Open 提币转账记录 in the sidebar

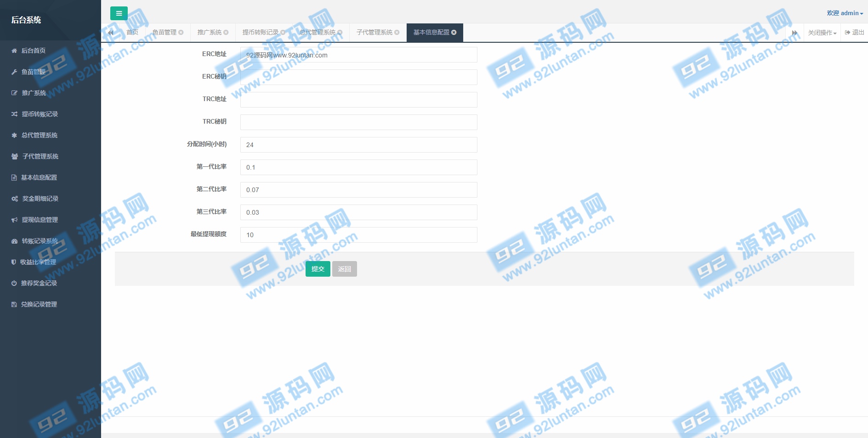[51, 114]
